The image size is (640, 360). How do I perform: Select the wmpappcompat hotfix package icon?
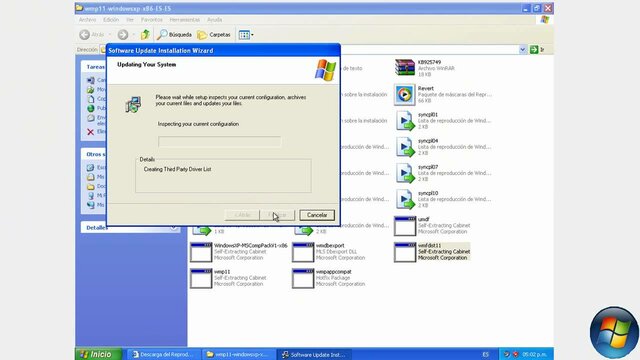[x=302, y=278]
